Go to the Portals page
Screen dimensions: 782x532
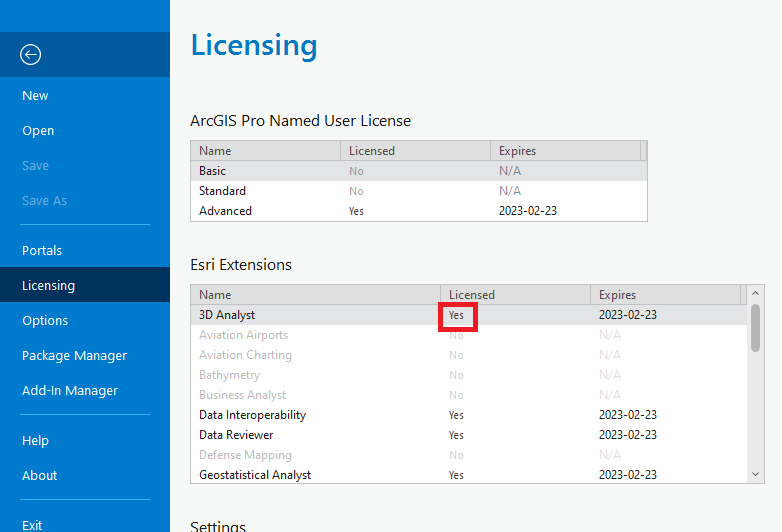tap(42, 251)
